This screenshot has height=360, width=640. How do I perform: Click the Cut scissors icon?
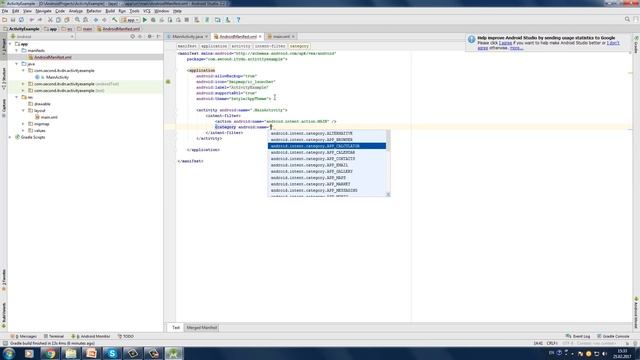tap(50, 20)
